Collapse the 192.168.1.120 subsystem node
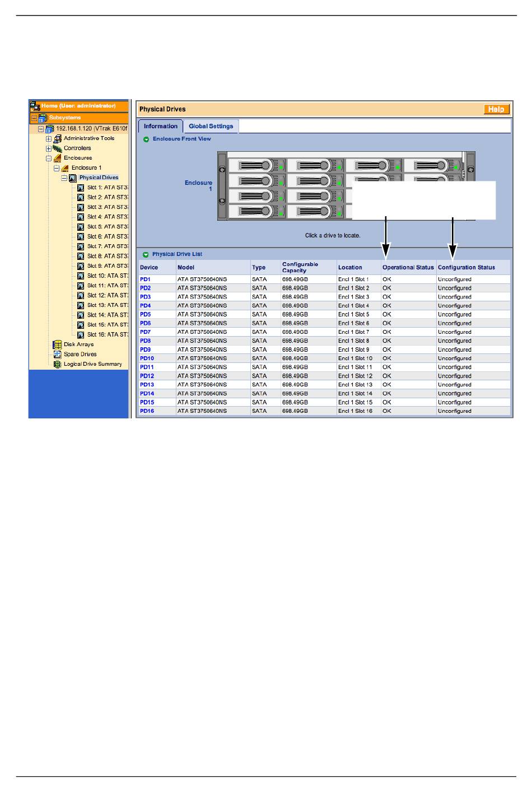 pos(41,129)
